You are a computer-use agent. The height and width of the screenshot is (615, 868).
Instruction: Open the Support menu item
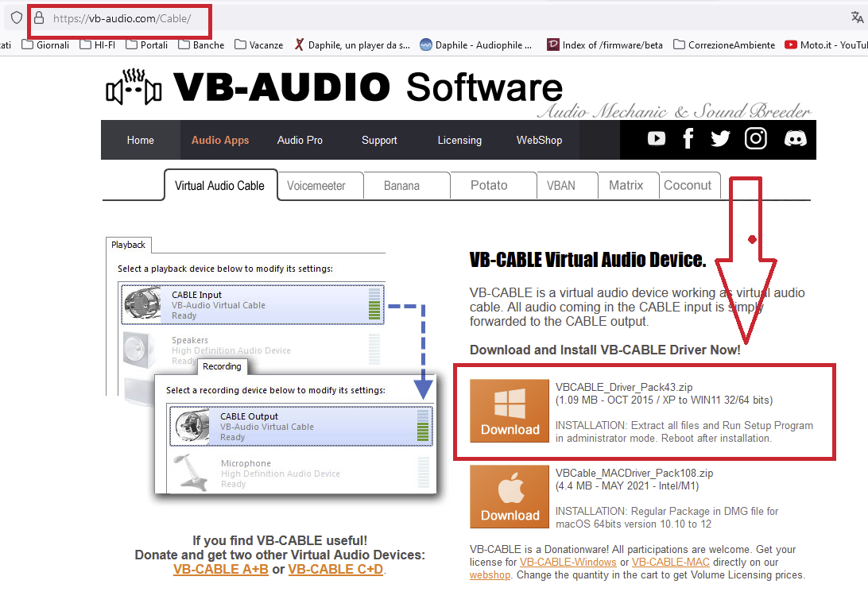coord(379,140)
